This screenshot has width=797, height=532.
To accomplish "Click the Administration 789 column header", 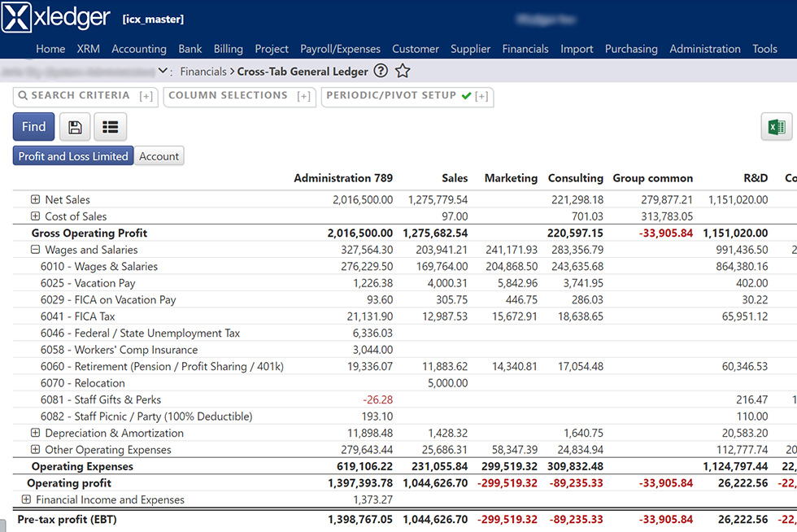I will [343, 178].
